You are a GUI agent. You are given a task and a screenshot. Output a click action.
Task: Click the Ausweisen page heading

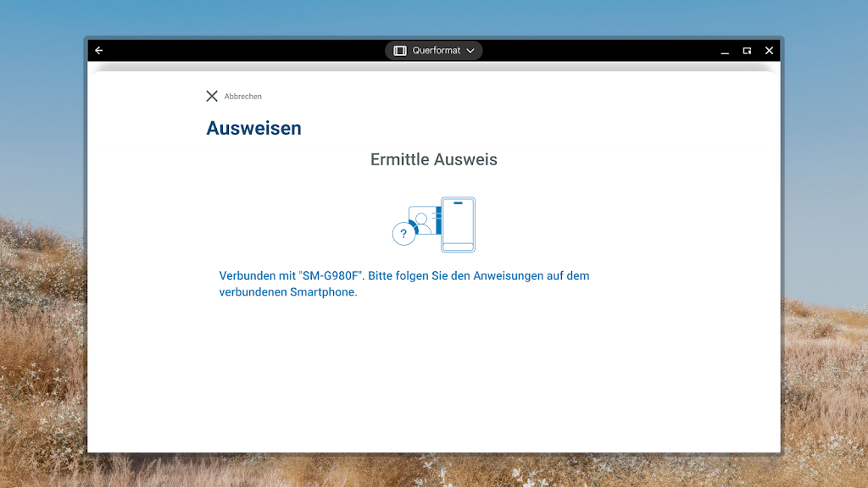[253, 129]
